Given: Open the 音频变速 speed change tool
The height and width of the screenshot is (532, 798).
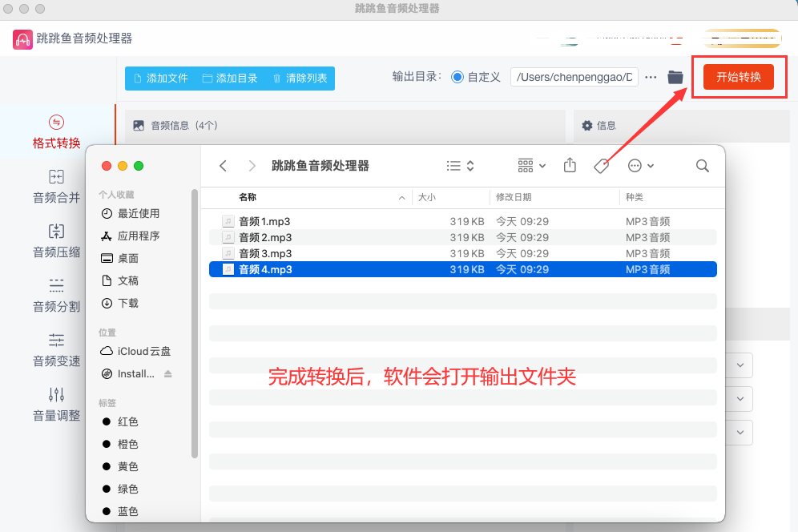Looking at the screenshot, I should pyautogui.click(x=56, y=350).
